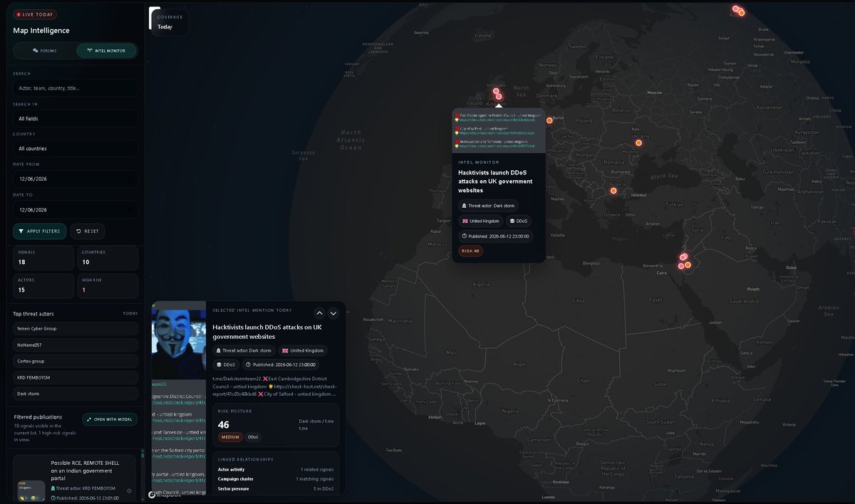Click the Campaign cluster relationship row
Screen dimensions: 855x504
coord(275,479)
